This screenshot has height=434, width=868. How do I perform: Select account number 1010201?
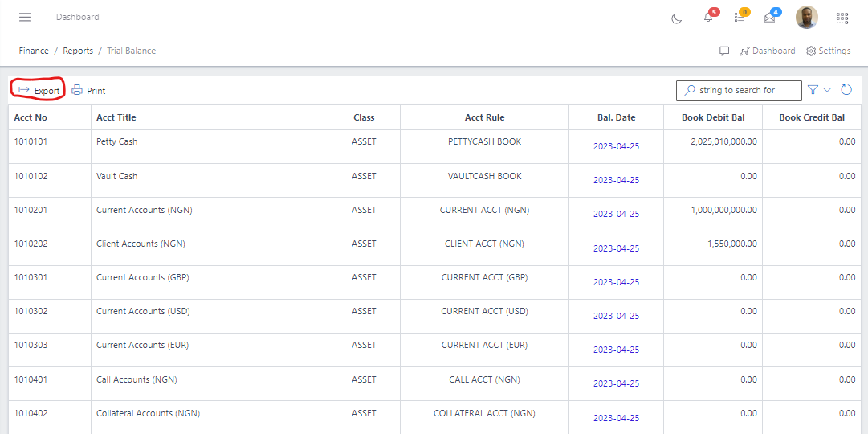(x=31, y=210)
